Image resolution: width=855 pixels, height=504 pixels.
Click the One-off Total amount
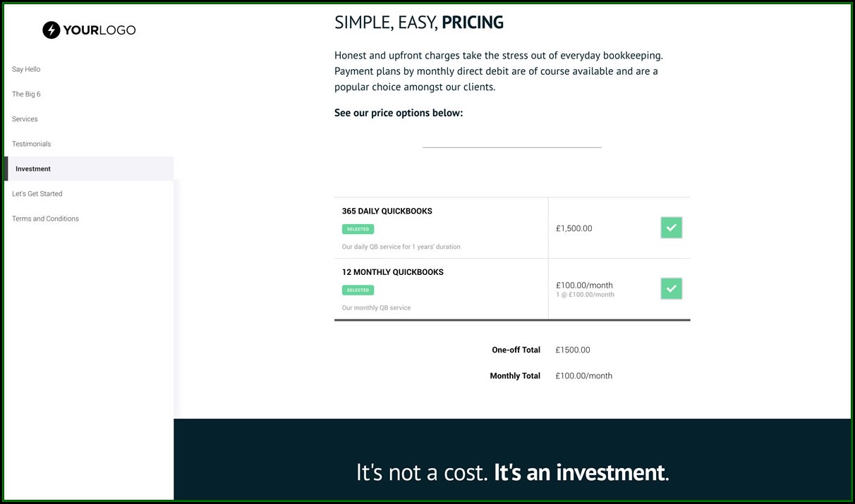pos(573,350)
